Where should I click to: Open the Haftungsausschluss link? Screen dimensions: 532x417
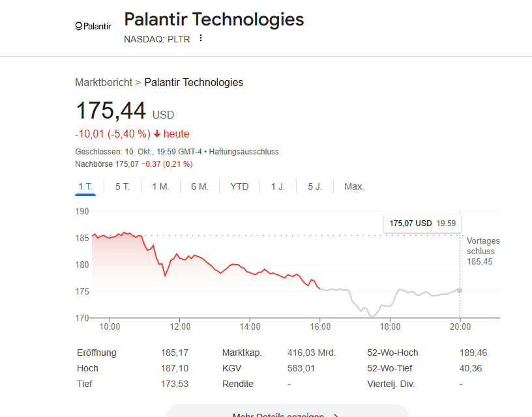click(x=244, y=151)
